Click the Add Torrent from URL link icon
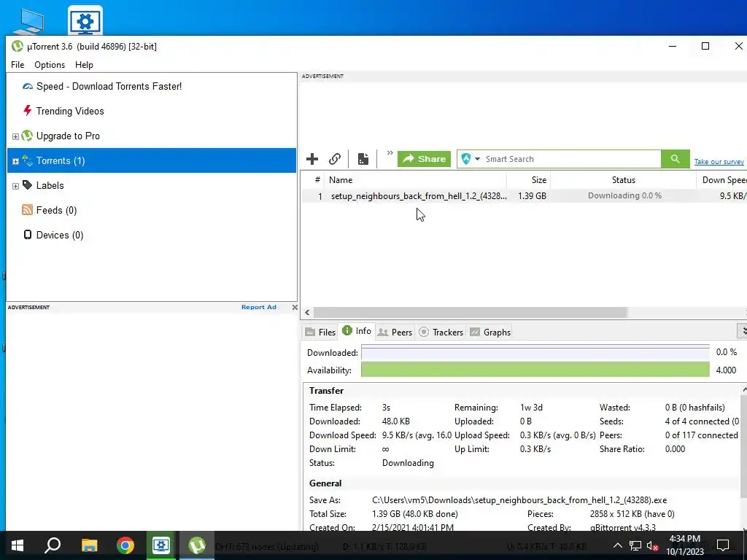Image resolution: width=747 pixels, height=560 pixels. coord(335,159)
